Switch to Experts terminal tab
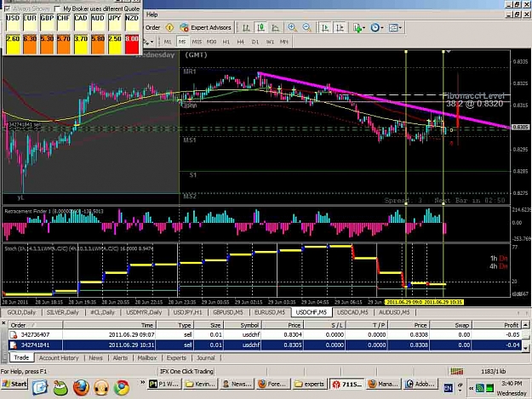The height and width of the screenshot is (399, 532). pos(176,357)
